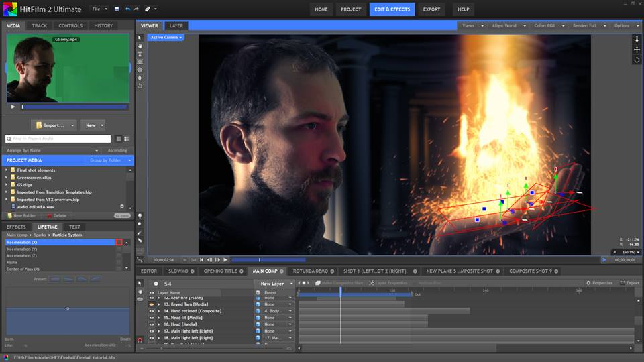Viewport: 644px width, 362px height.
Task: Click the HitFilm logo in the top-left corner
Action: point(10,9)
